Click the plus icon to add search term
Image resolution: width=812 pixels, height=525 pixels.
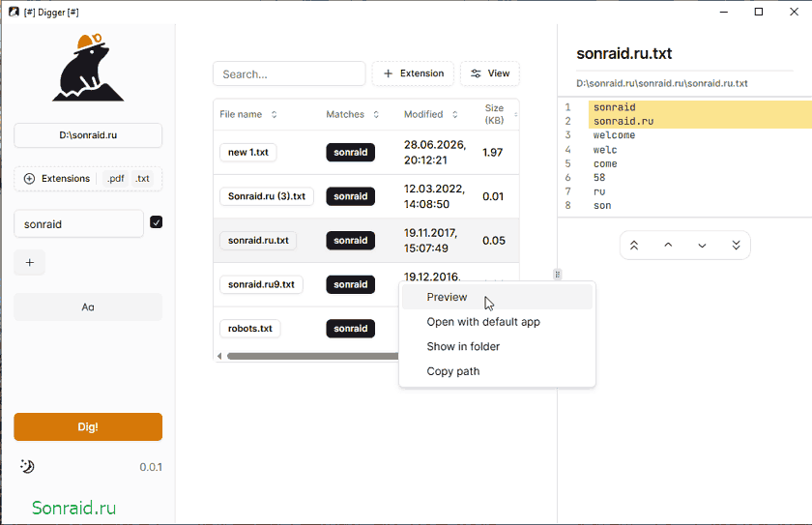pyautogui.click(x=30, y=263)
